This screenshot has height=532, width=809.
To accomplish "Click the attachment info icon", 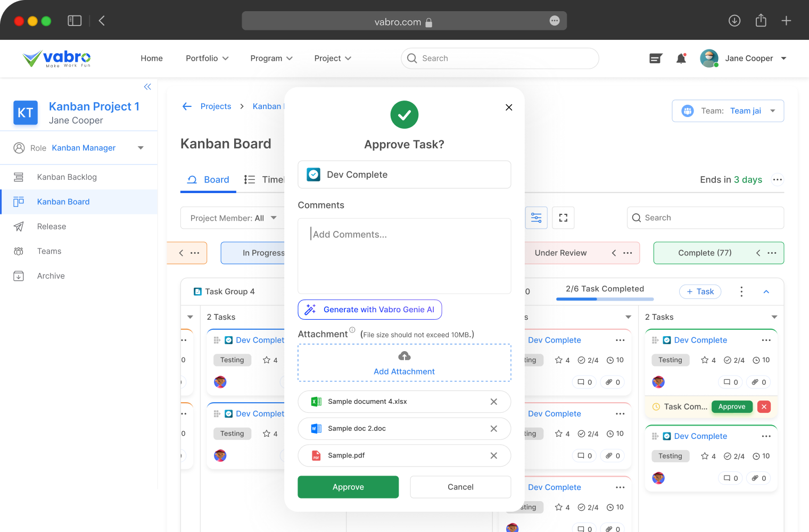I will 352,330.
